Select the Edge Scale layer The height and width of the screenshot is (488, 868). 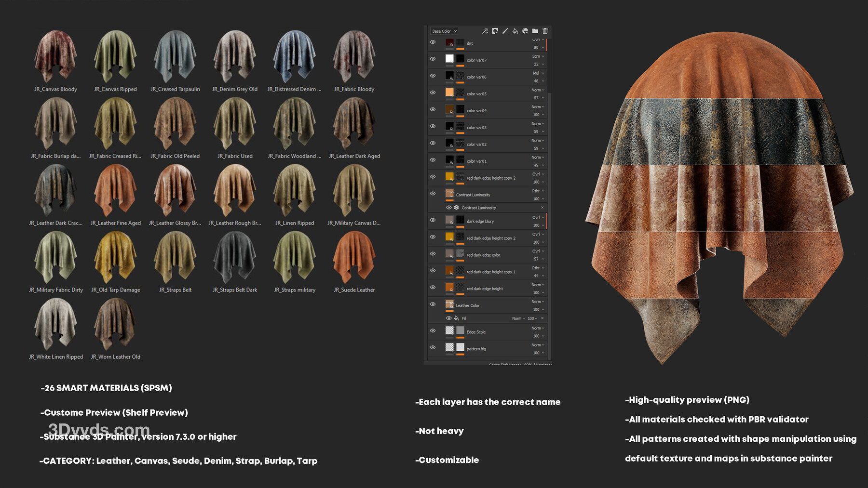pyautogui.click(x=476, y=332)
